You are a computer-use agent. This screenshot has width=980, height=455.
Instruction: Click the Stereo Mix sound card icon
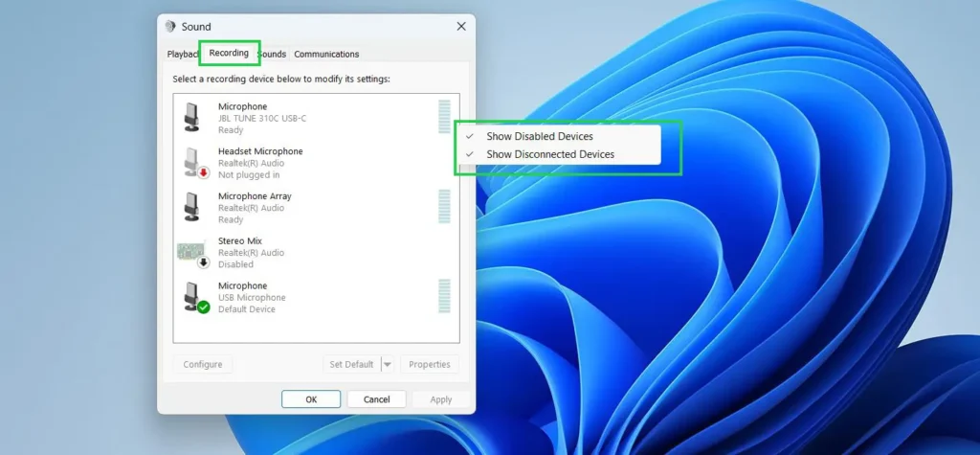tap(193, 253)
